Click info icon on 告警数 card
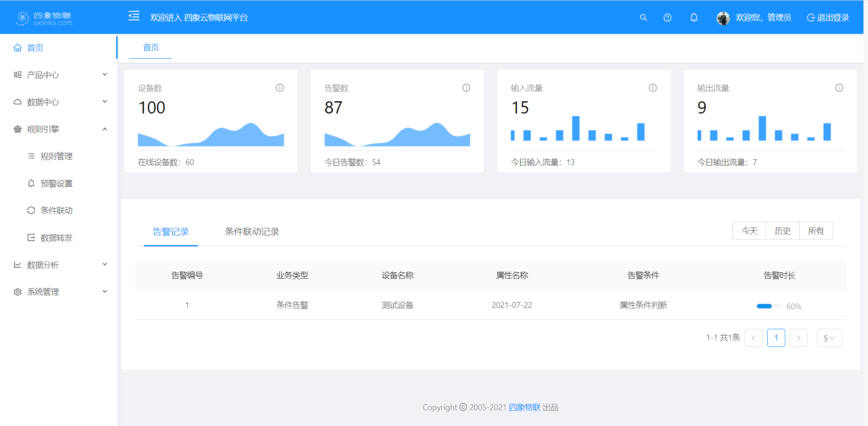Viewport: 868px width, 426px height. [x=466, y=88]
